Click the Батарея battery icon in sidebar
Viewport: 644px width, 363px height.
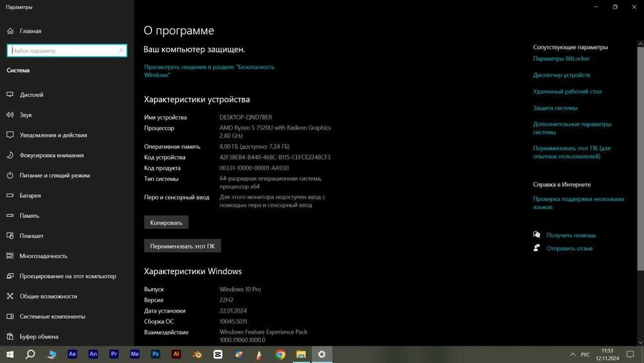(10, 195)
